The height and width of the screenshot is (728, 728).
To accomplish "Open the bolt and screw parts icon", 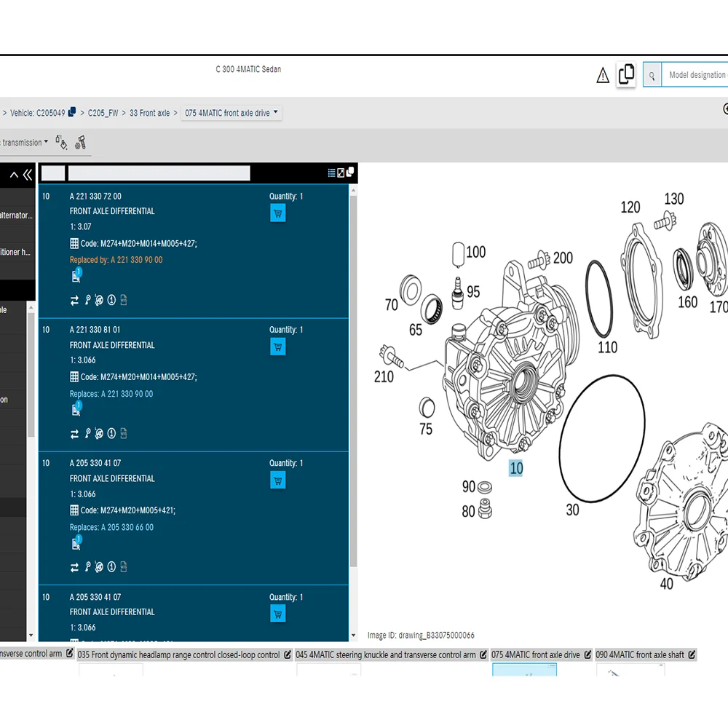I will click(80, 142).
